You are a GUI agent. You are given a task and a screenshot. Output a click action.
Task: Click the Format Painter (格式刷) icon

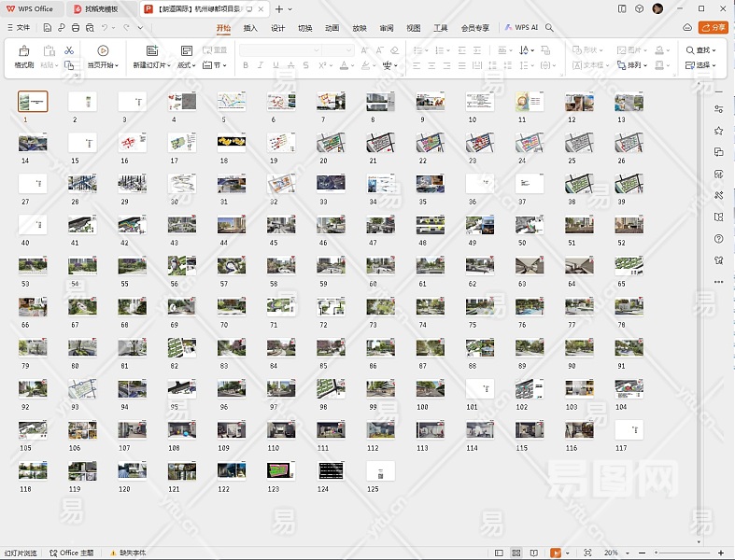23,51
